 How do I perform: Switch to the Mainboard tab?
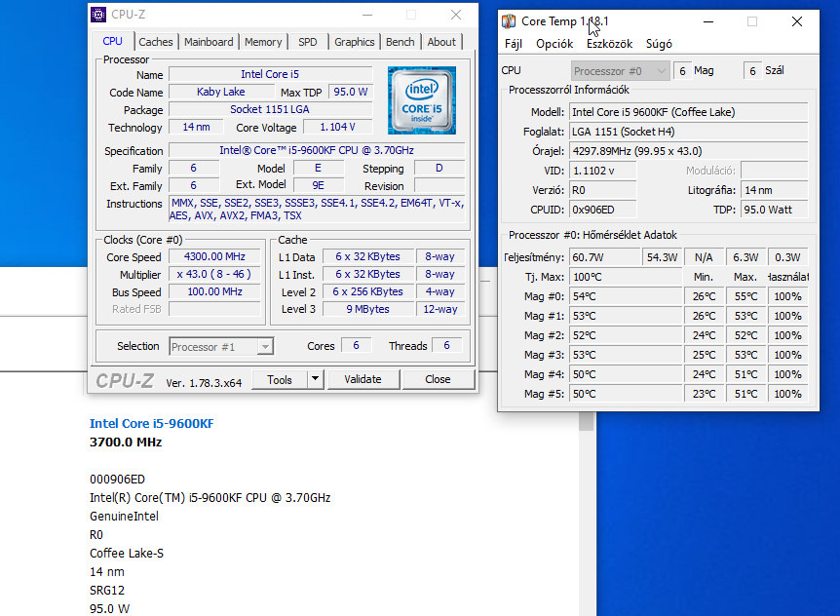tap(209, 42)
